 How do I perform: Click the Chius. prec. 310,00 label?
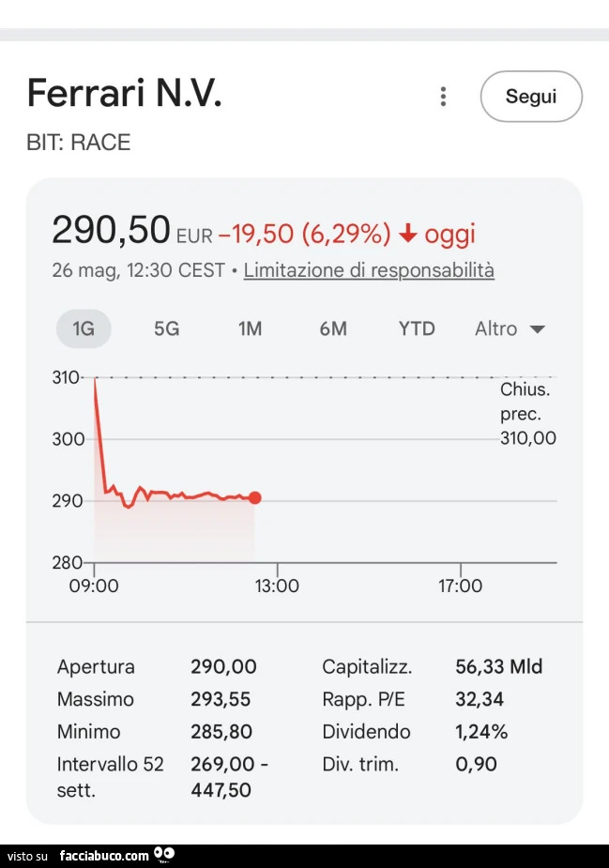(527, 414)
